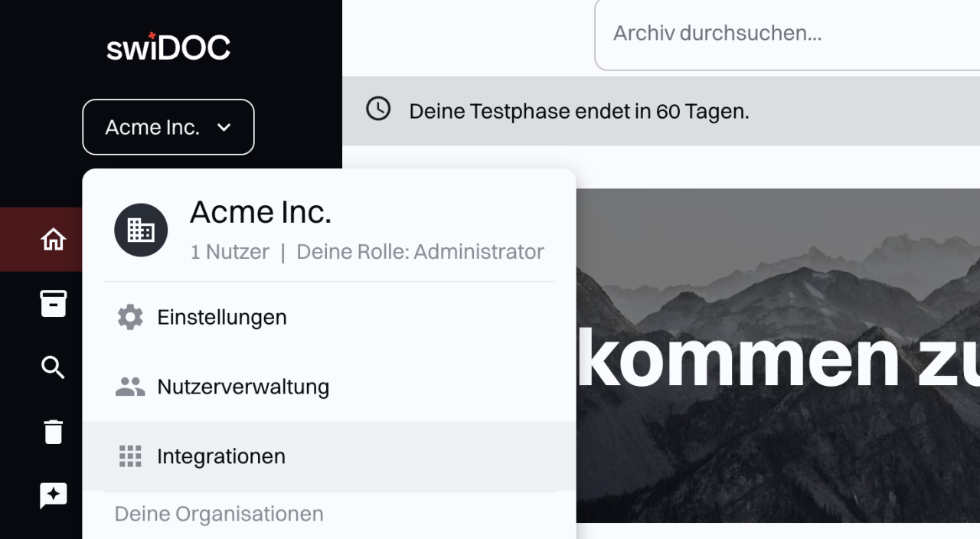The image size is (980, 539).
Task: Click the Testphase endet in 60 Tagen notice
Action: coord(579,112)
